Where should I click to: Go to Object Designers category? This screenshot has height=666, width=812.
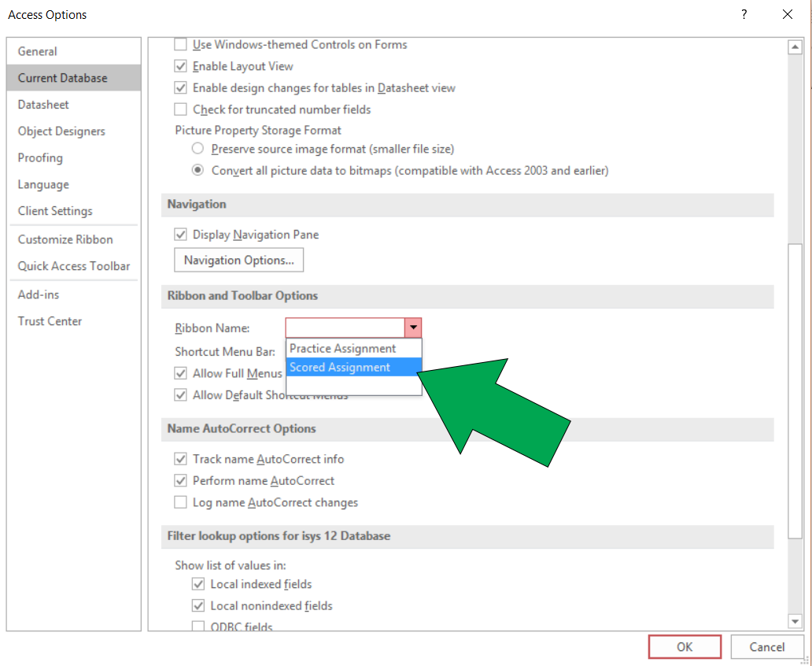[x=73, y=131]
